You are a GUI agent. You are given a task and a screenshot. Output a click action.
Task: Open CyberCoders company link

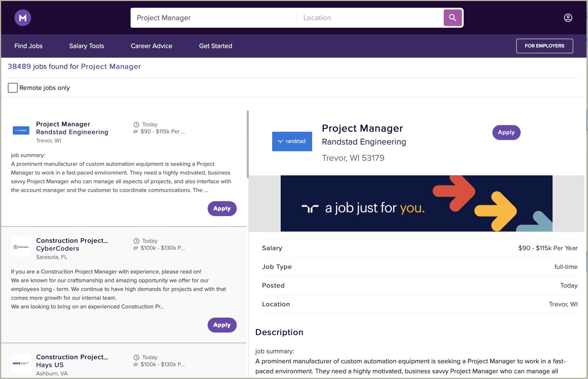[x=57, y=249]
